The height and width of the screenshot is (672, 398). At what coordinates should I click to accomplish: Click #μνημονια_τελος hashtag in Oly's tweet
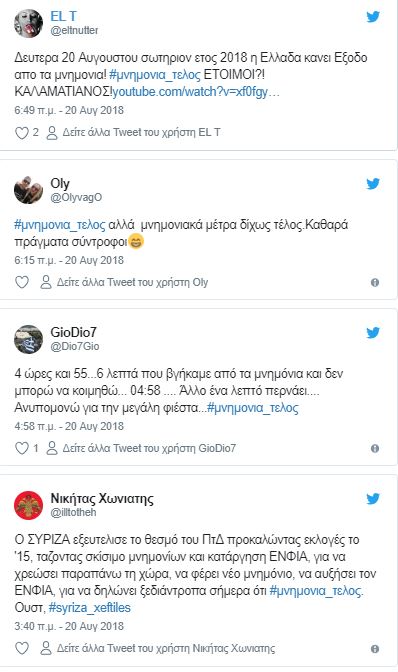(60, 225)
